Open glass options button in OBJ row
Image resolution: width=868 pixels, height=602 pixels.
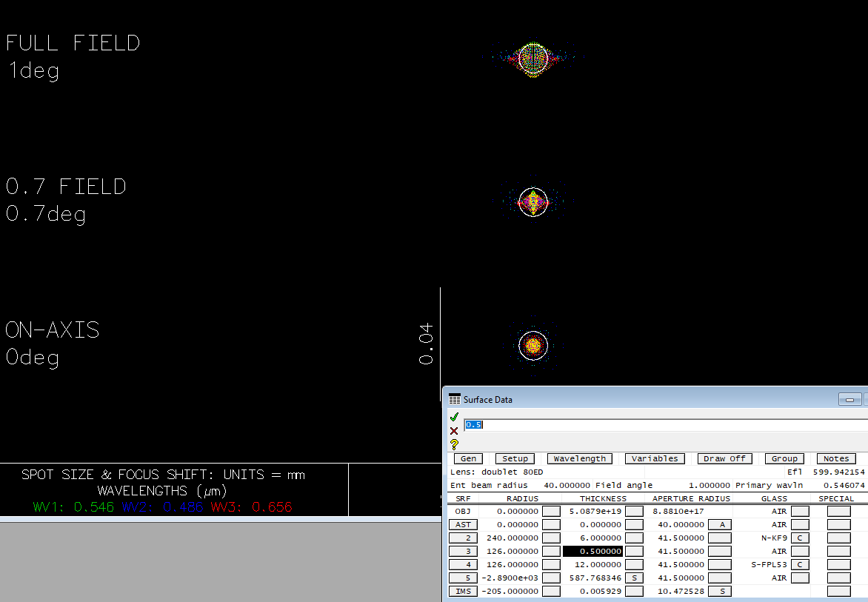pos(800,511)
